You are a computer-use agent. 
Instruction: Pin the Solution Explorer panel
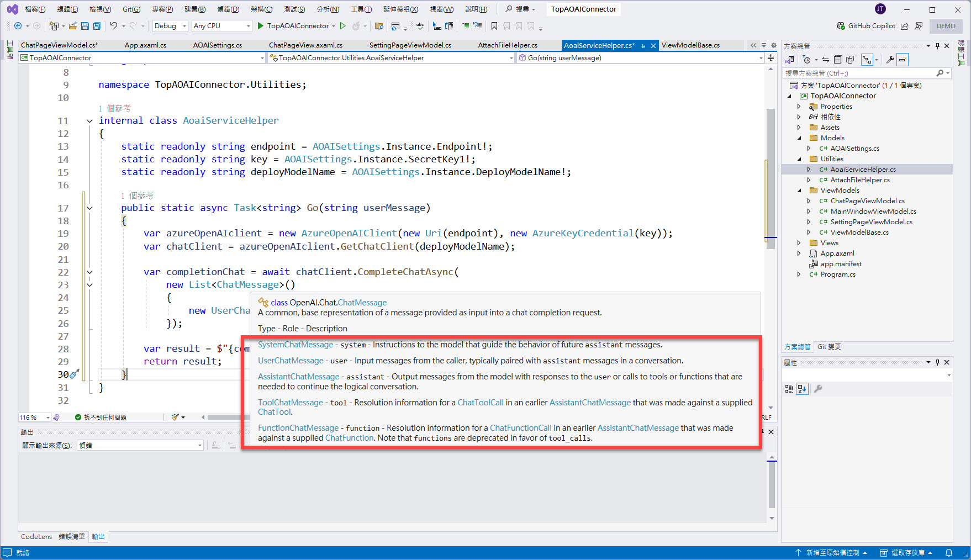[x=937, y=46]
